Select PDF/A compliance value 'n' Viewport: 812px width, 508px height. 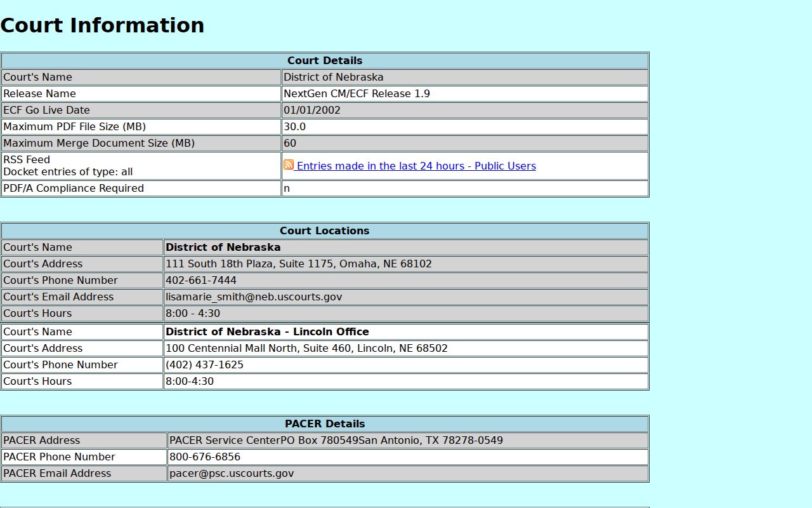(x=287, y=188)
